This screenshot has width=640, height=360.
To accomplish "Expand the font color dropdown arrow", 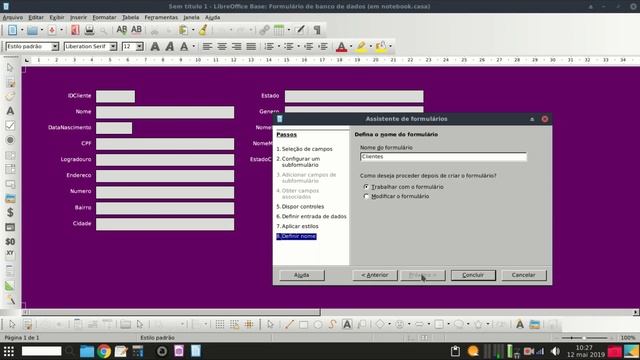I will 351,47.
